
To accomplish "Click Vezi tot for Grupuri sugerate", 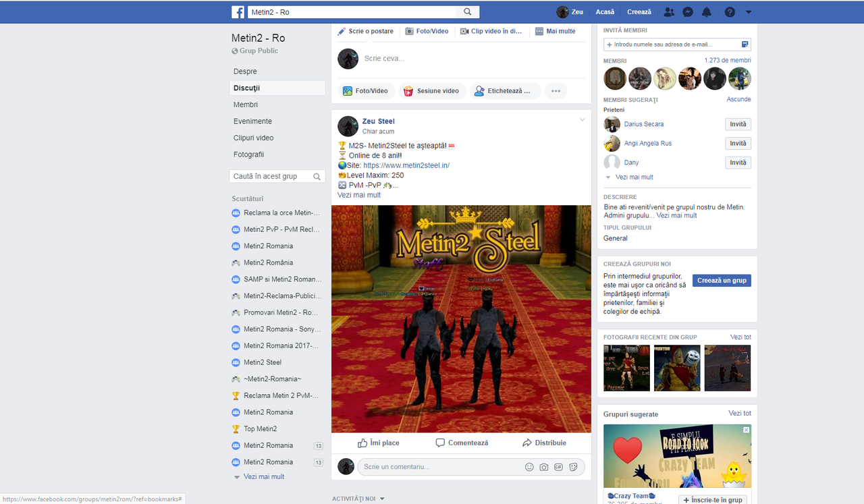I will [x=740, y=413].
